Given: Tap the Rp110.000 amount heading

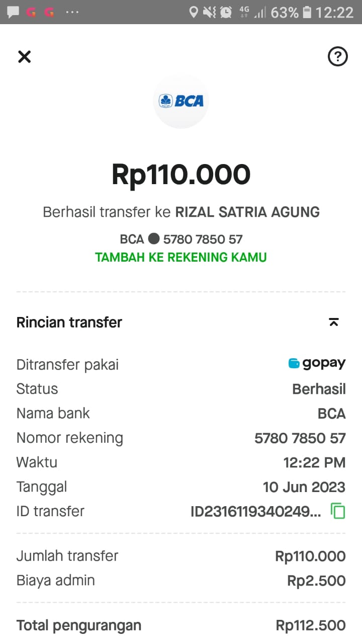Looking at the screenshot, I should point(181,175).
